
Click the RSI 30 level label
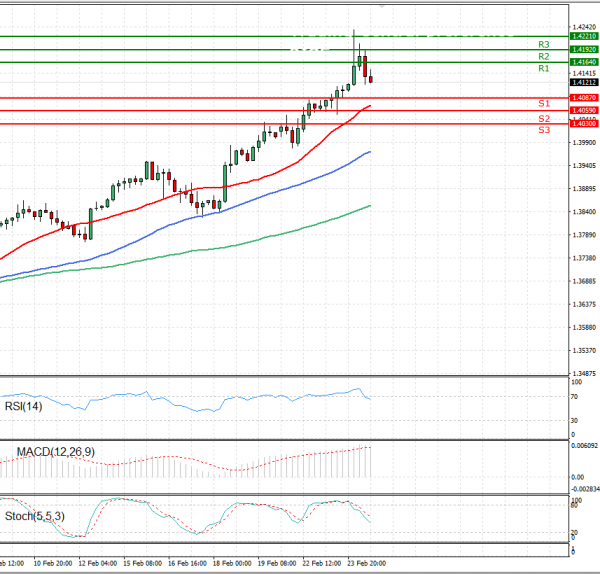(x=574, y=421)
